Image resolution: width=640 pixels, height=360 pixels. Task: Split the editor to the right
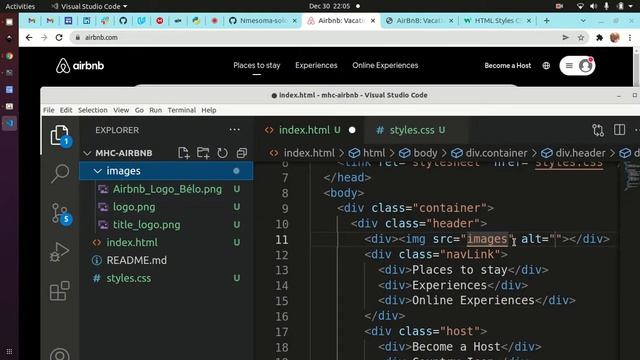(x=619, y=130)
